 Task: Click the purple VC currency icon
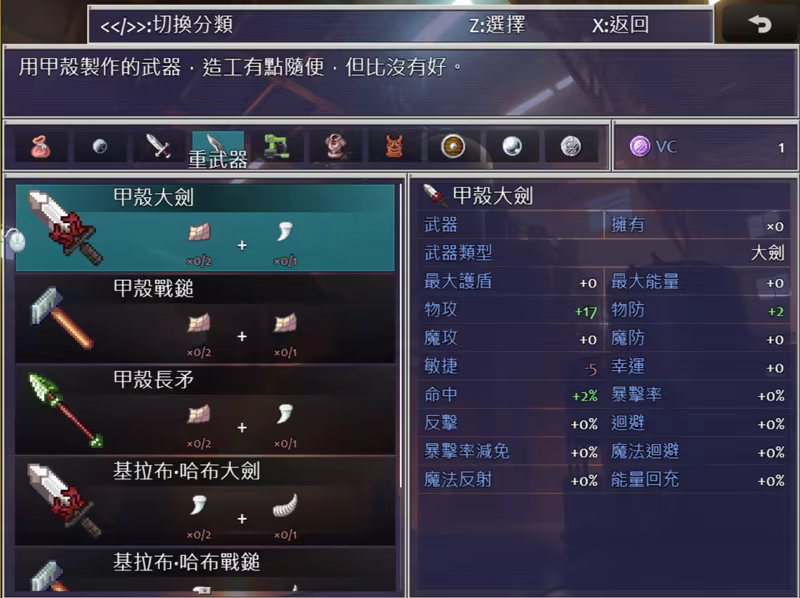640,147
